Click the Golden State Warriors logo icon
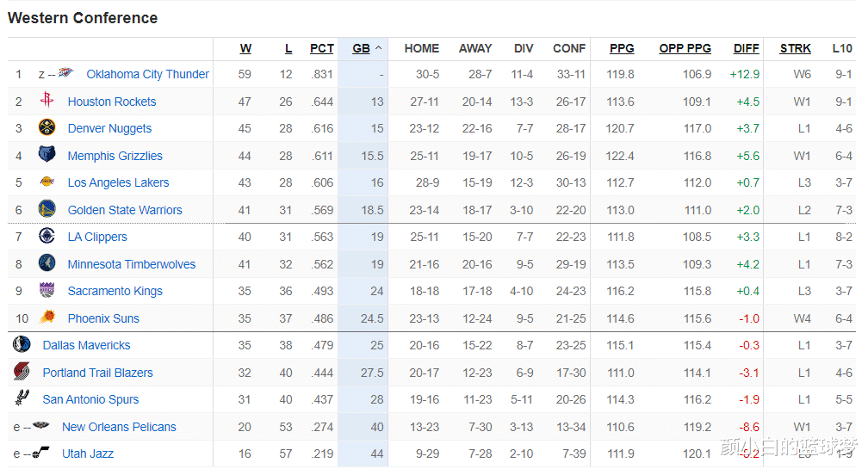This screenshot has height=469, width=868. click(x=47, y=208)
